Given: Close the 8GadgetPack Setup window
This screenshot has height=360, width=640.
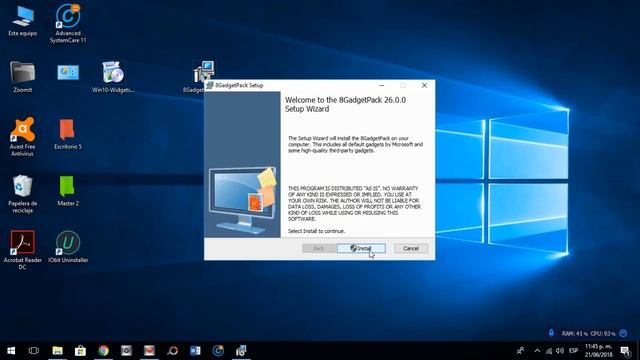Looking at the screenshot, I should (x=424, y=85).
